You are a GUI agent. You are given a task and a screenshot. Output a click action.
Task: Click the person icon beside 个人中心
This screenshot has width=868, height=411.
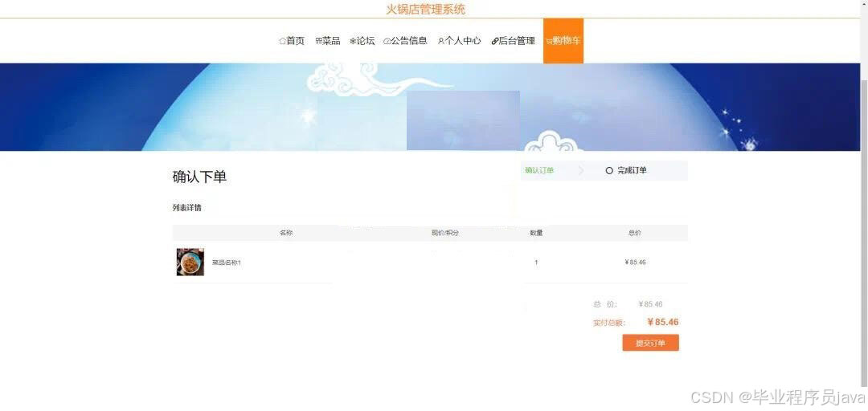coord(440,41)
